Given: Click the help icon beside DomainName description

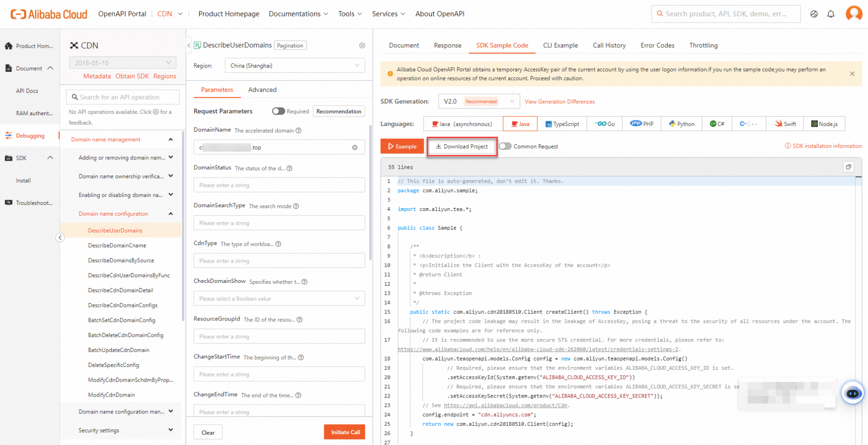Looking at the screenshot, I should point(298,131).
